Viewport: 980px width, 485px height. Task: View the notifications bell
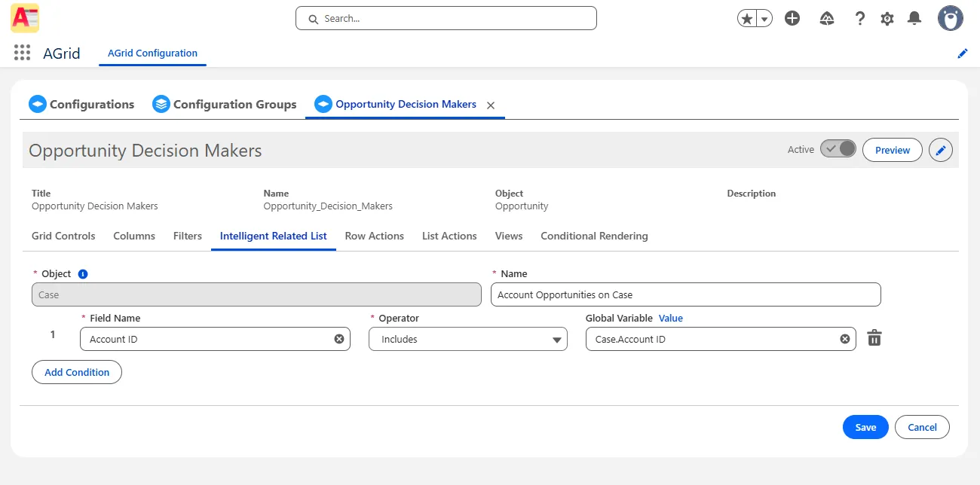click(x=914, y=19)
